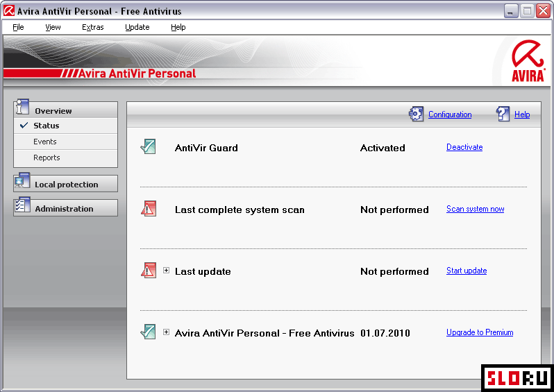Click the Activated status text
The image size is (554, 392).
(383, 148)
